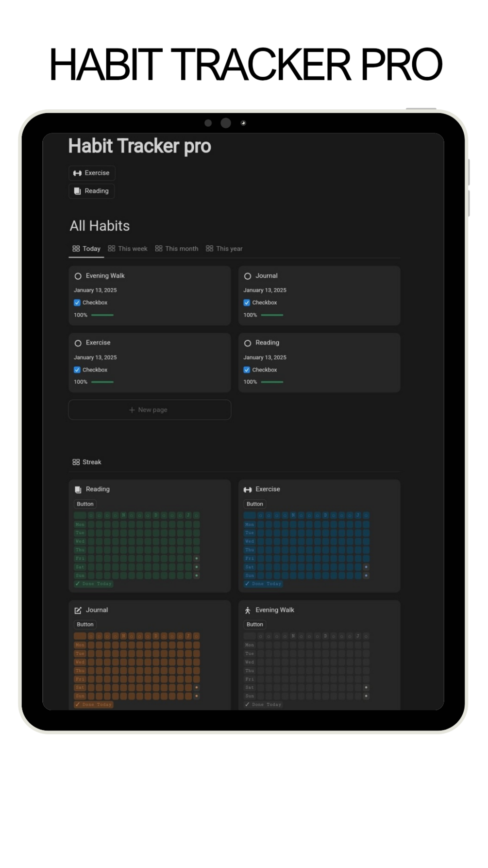Screen dimensions: 488x868
Task: Click the book icon on Reading streak card
Action: tap(78, 490)
